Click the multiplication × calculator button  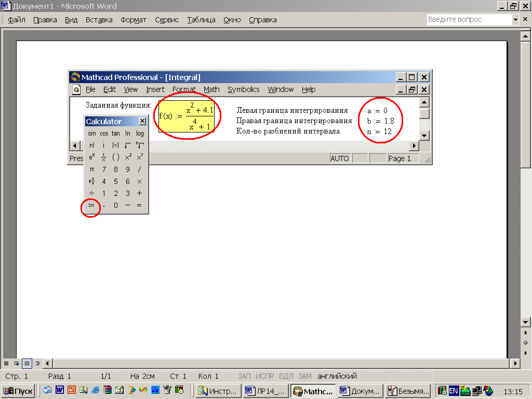click(x=139, y=181)
